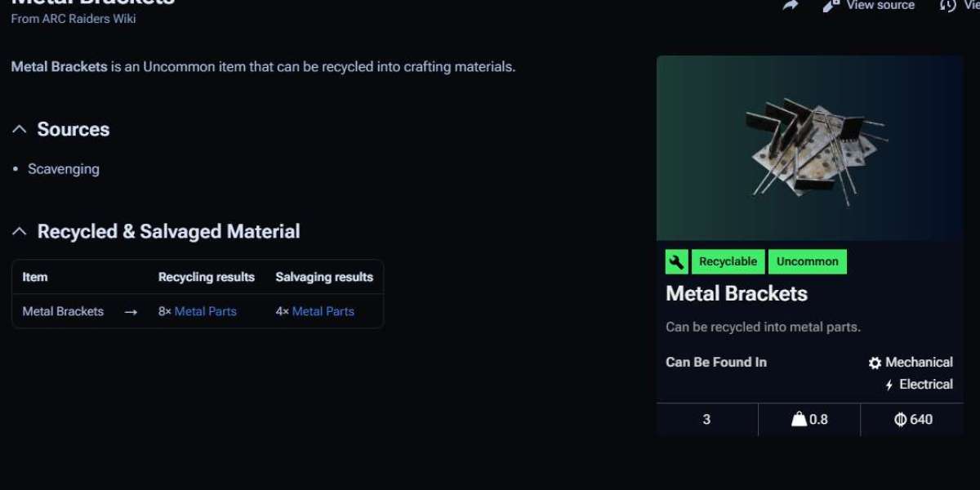This screenshot has height=490, width=980.
Task: Click the weight icon beside 0.8
Action: coord(799,419)
